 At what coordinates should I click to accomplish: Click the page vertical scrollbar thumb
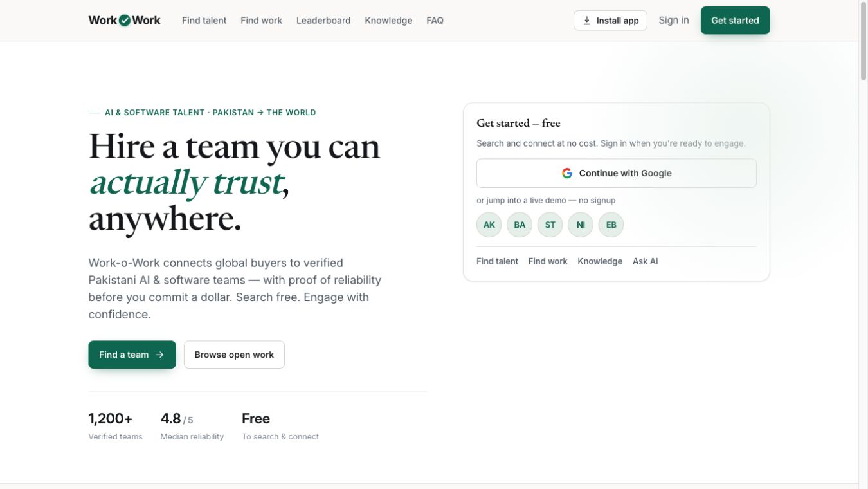pyautogui.click(x=863, y=42)
